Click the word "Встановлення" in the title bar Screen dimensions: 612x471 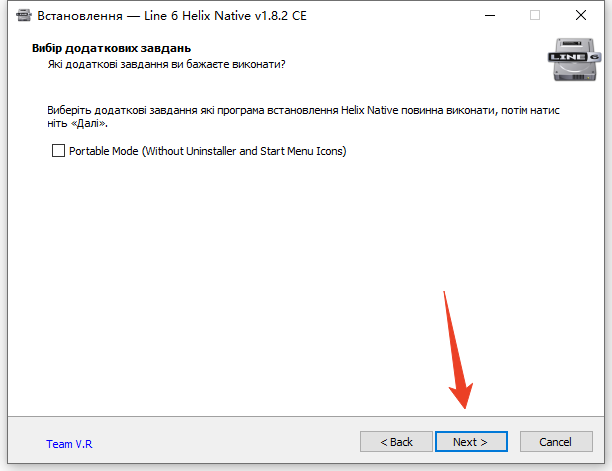coord(78,16)
